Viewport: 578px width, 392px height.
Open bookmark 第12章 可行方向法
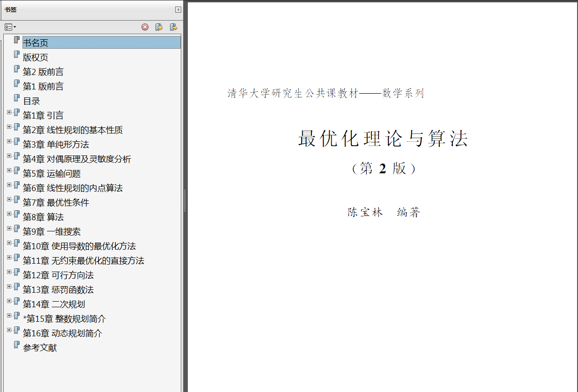[x=58, y=275]
